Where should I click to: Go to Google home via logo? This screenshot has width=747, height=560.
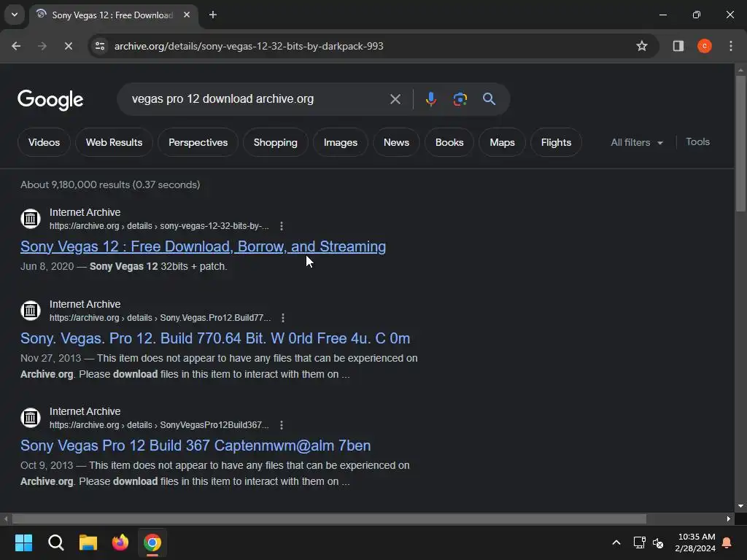[50, 99]
